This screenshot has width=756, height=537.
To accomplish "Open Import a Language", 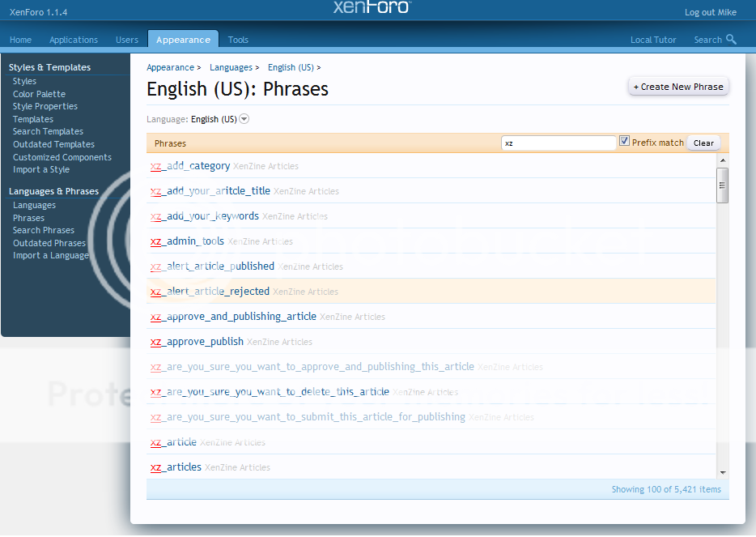I will pyautogui.click(x=50, y=255).
